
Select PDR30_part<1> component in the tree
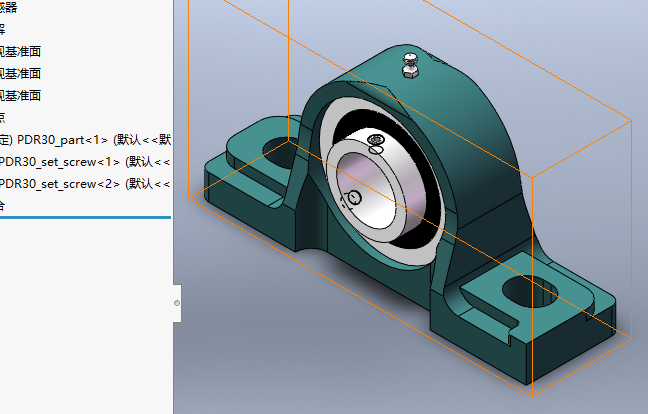click(86, 140)
